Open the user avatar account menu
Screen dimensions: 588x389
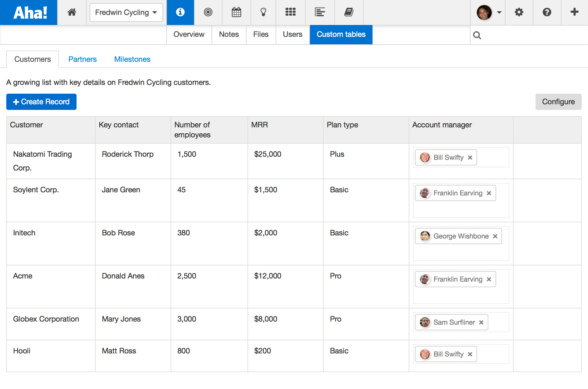[489, 12]
